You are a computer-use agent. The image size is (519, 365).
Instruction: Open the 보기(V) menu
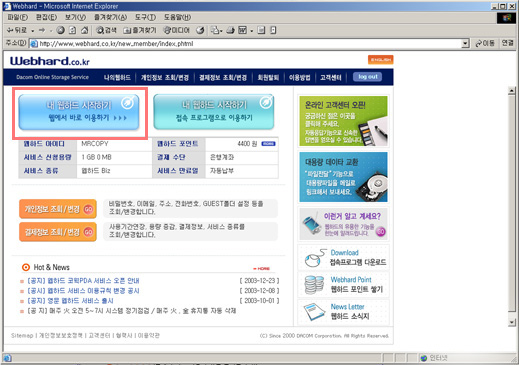[75, 17]
